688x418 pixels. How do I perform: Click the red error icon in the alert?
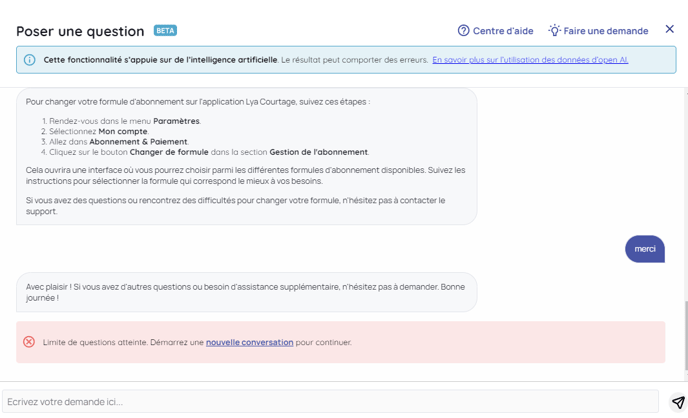[29, 342]
